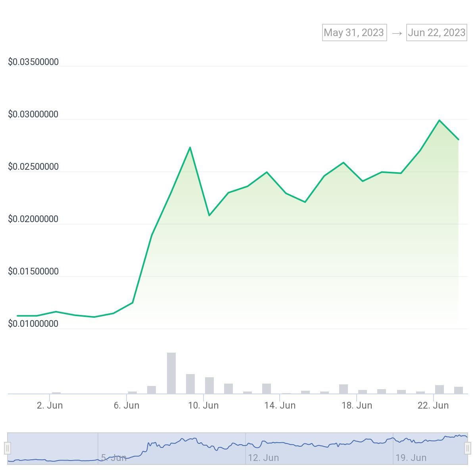Click the highest price point near June 22
Screen dimensions: 476x476
coord(439,120)
